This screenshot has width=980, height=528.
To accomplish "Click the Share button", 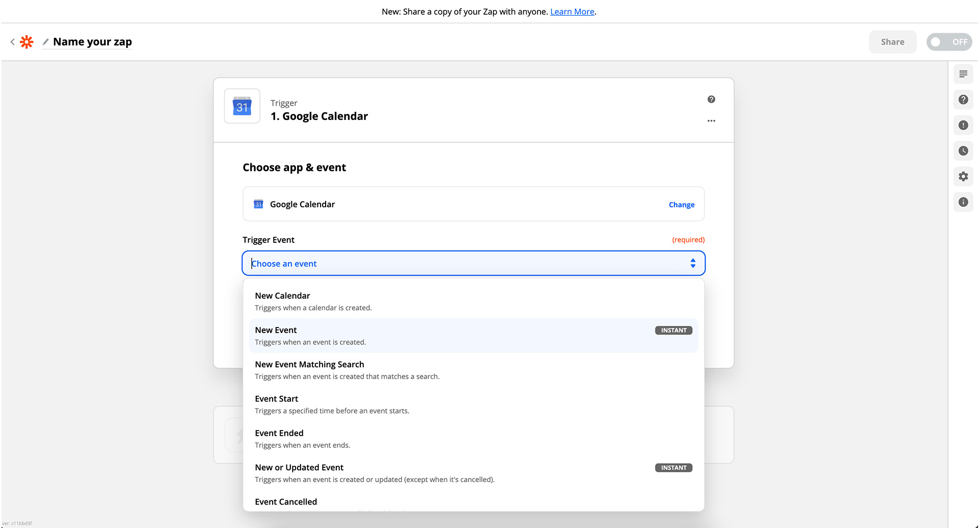I will tap(892, 42).
